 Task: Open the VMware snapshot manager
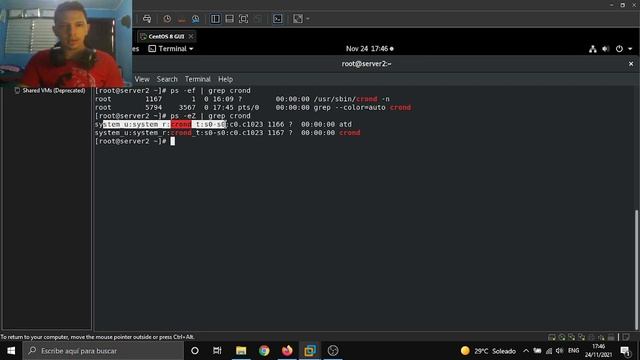point(196,19)
